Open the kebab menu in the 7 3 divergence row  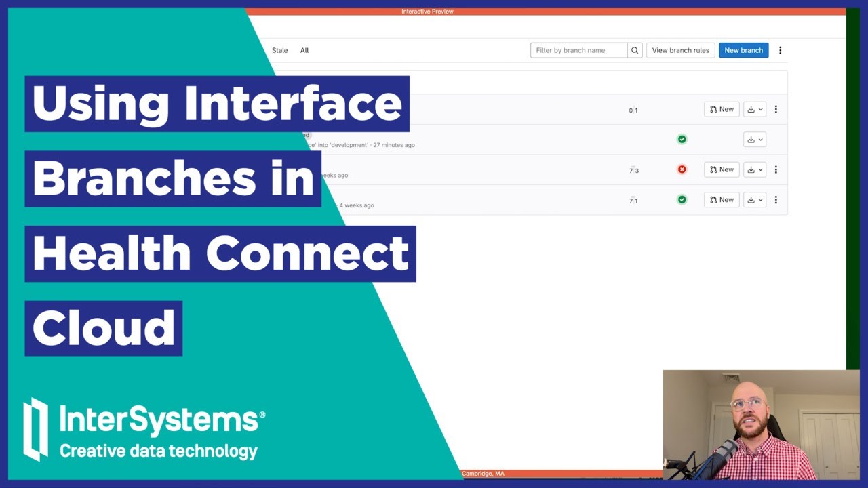776,169
